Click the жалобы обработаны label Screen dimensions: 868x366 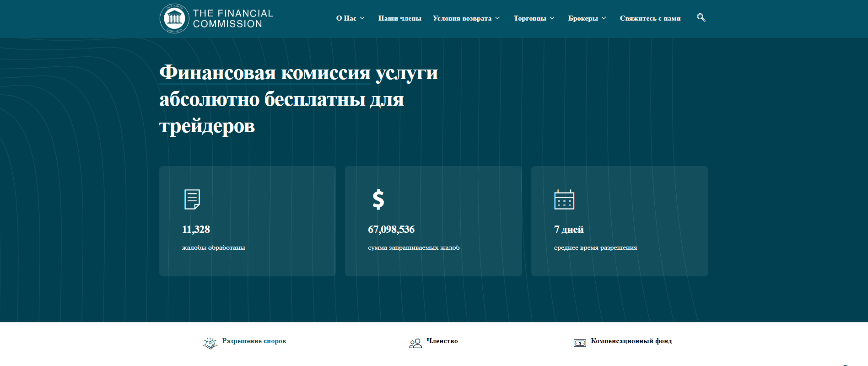214,248
